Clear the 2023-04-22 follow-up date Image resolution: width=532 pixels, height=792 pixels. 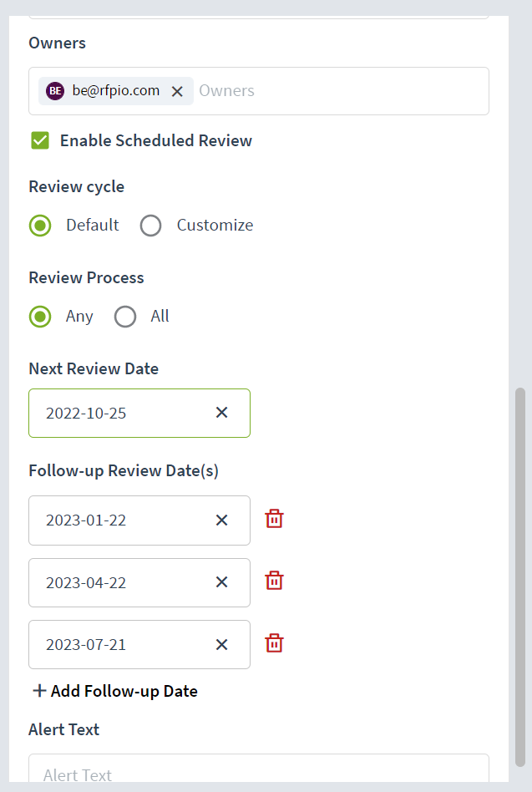point(221,581)
